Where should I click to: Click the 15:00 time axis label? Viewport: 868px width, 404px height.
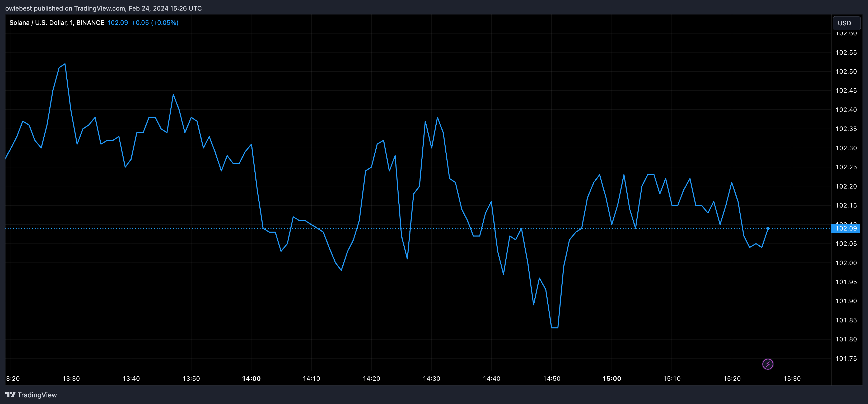(612, 378)
